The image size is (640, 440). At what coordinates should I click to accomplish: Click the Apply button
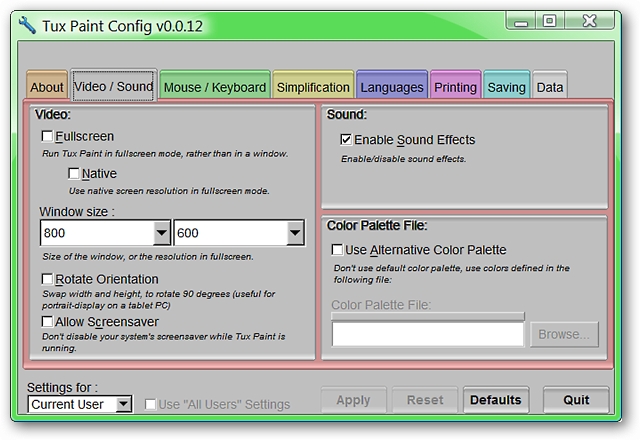pos(353,400)
